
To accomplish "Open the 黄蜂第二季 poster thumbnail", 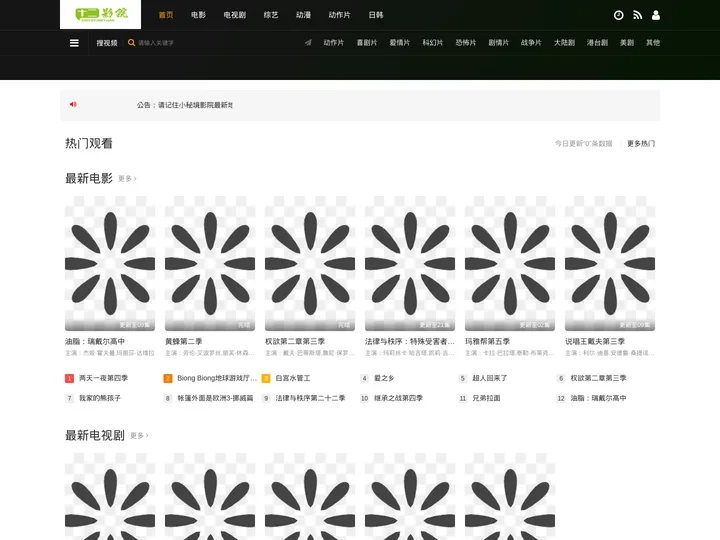I will [x=210, y=264].
